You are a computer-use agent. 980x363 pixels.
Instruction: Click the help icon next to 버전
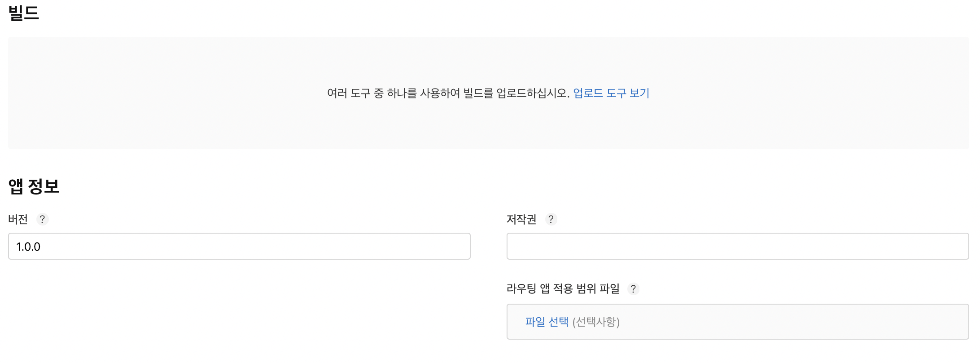(42, 219)
